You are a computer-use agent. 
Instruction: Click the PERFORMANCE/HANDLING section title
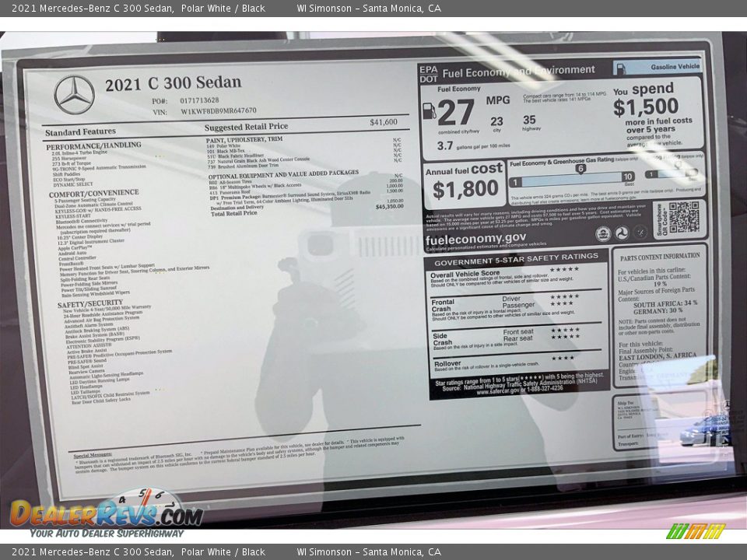tap(93, 145)
